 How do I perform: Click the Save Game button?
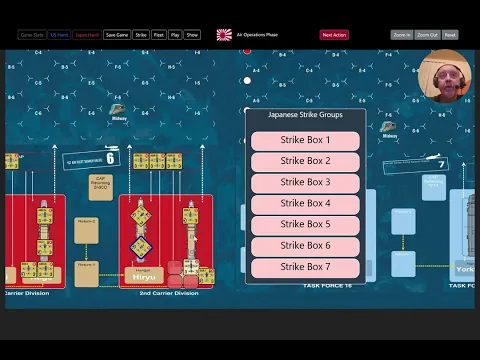[x=117, y=35]
